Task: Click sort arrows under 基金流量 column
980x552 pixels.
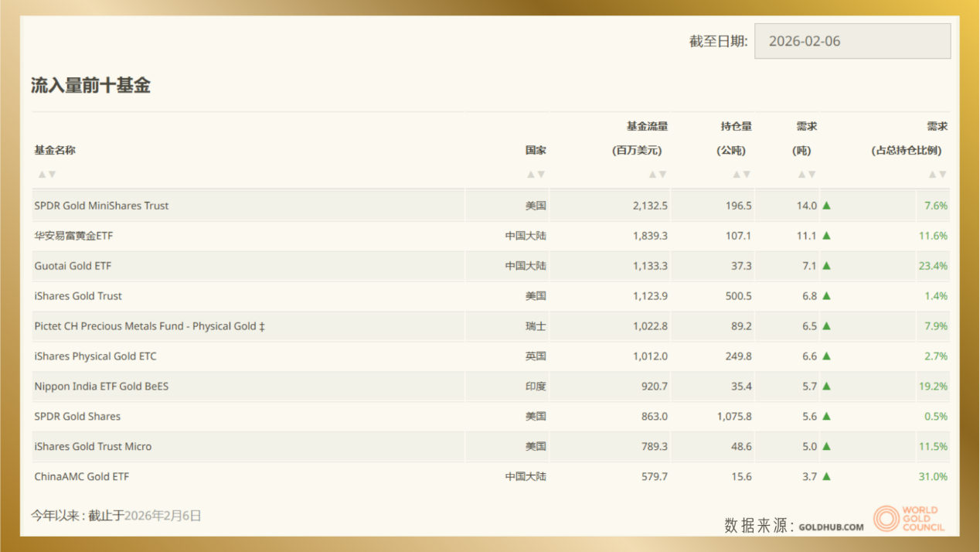Action: tap(657, 175)
